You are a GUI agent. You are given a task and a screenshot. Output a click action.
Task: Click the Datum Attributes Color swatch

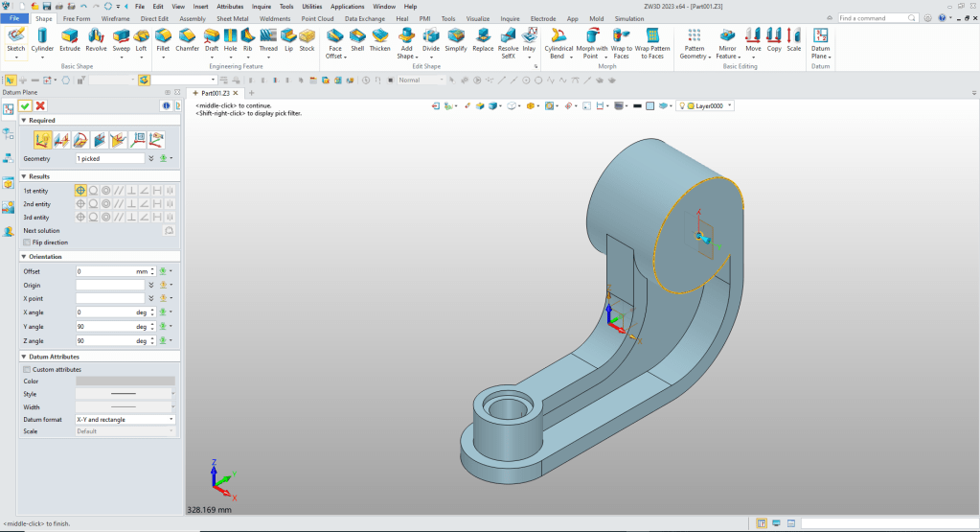125,382
